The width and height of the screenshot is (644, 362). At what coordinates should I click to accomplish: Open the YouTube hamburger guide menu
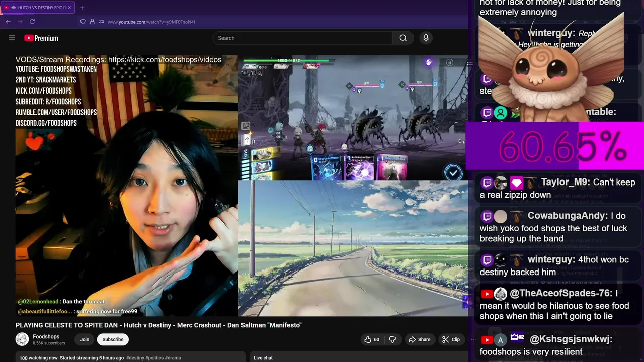tap(12, 38)
